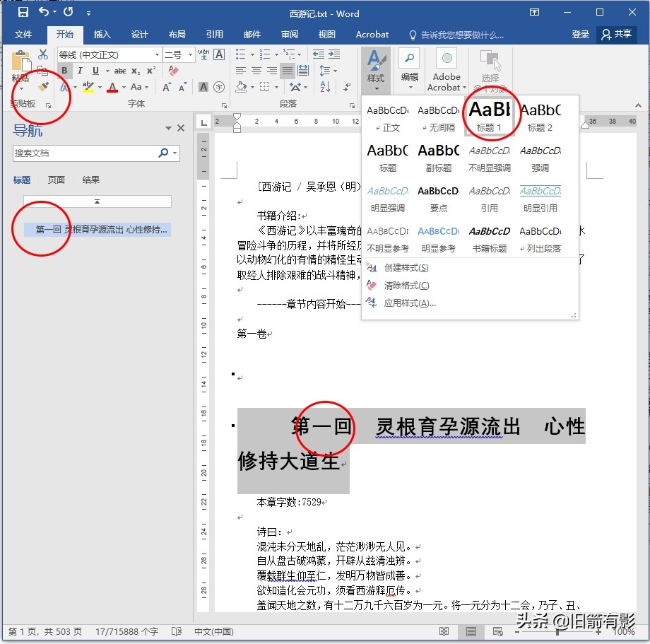Click the subscript icon in the font group

(134, 70)
